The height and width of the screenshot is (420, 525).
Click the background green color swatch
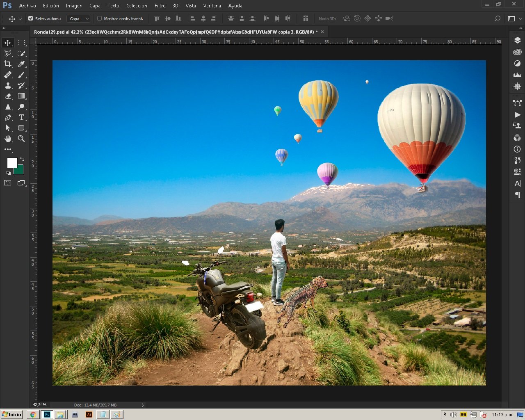[x=19, y=171]
